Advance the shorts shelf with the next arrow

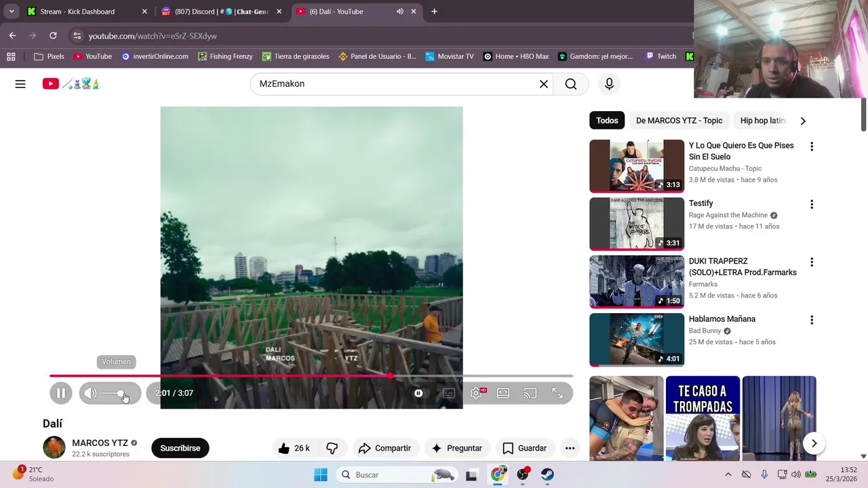(x=814, y=443)
